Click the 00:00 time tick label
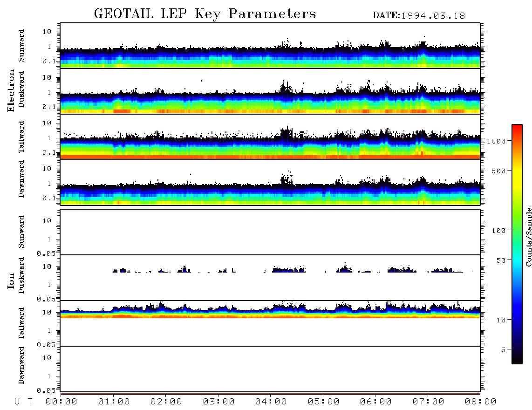Image resolution: width=532 pixels, height=410 pixels. [x=61, y=402]
